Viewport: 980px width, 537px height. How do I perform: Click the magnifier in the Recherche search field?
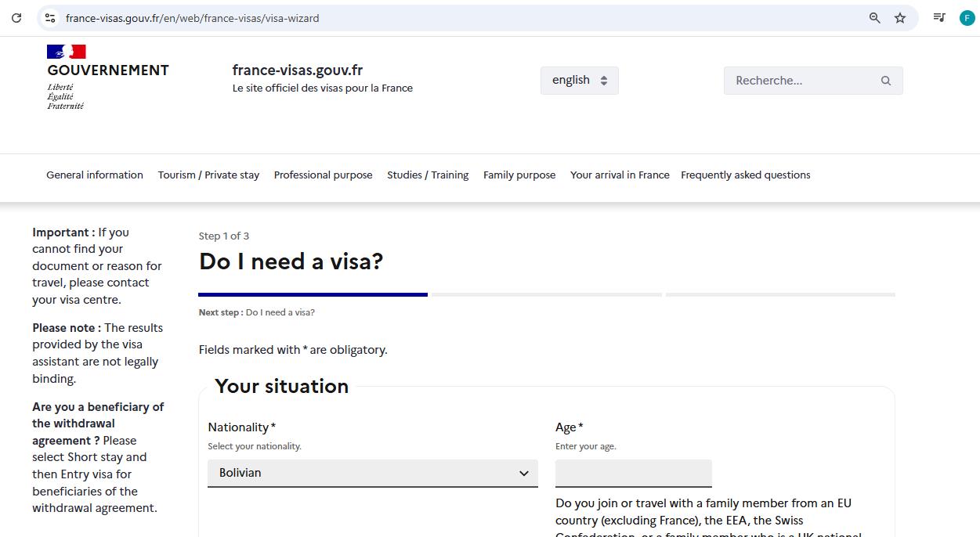tap(885, 80)
